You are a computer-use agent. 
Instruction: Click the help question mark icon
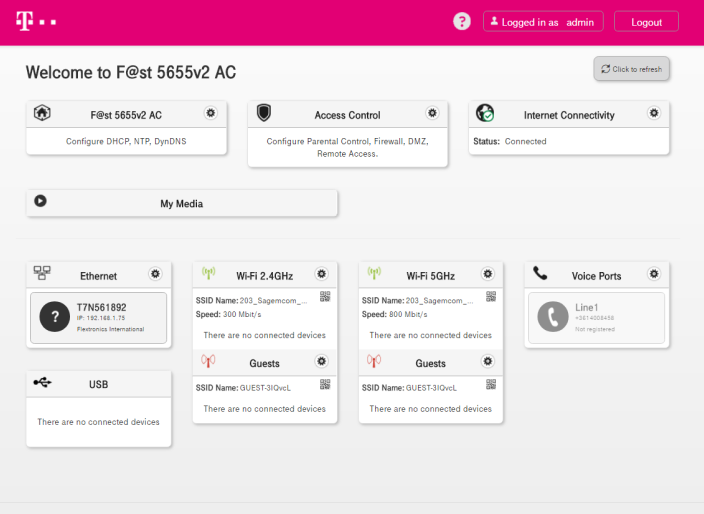click(461, 21)
